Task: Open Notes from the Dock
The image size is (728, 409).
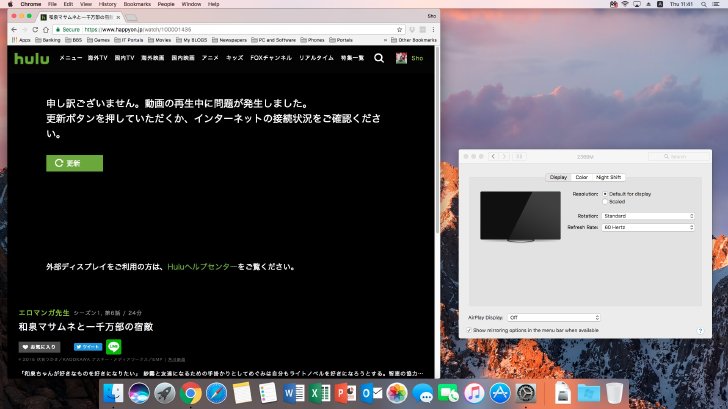Action: click(x=242, y=393)
